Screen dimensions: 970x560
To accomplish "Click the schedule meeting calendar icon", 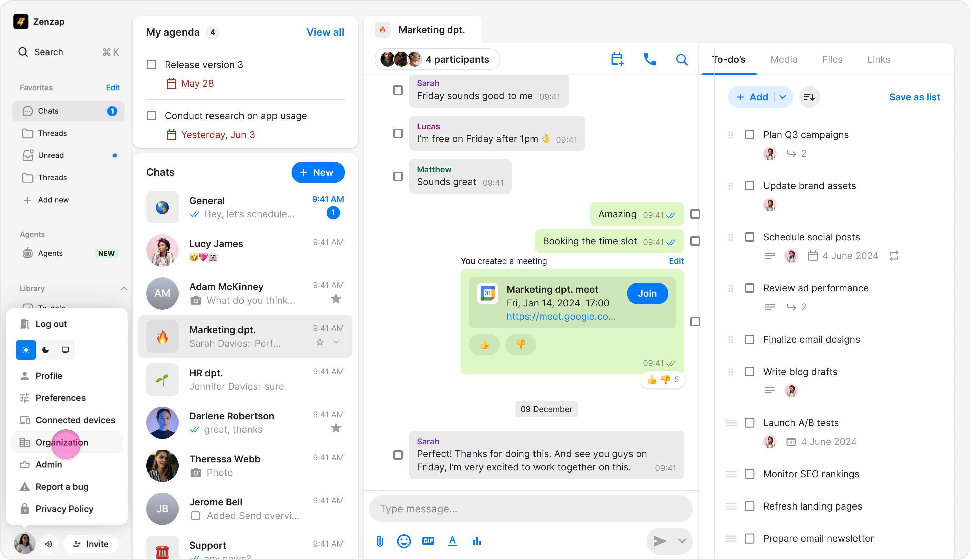I will 617,59.
